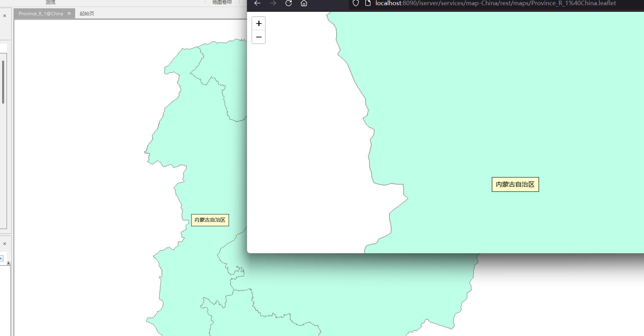Image resolution: width=644 pixels, height=336 pixels.
Task: Click the browser forward arrow
Action: point(273,3)
